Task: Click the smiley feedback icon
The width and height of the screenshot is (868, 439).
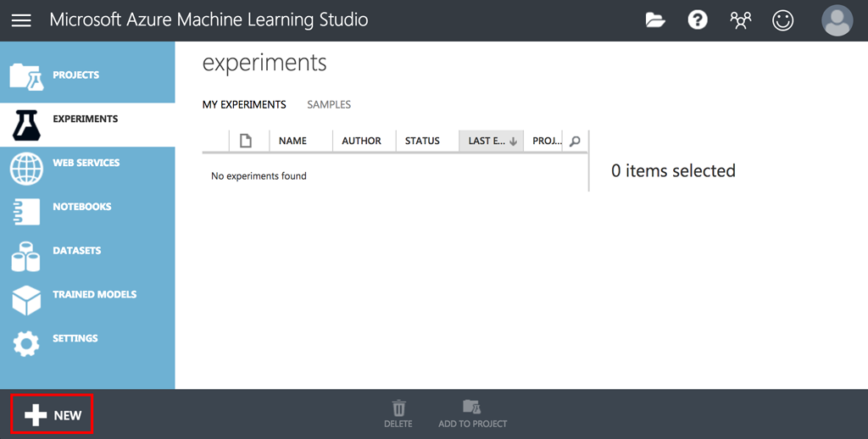Action: (782, 20)
